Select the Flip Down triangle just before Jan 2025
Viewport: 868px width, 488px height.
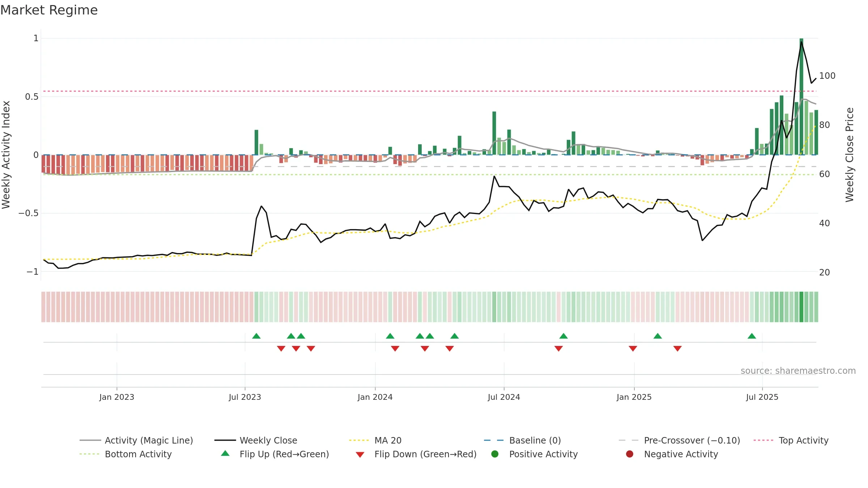click(x=633, y=348)
